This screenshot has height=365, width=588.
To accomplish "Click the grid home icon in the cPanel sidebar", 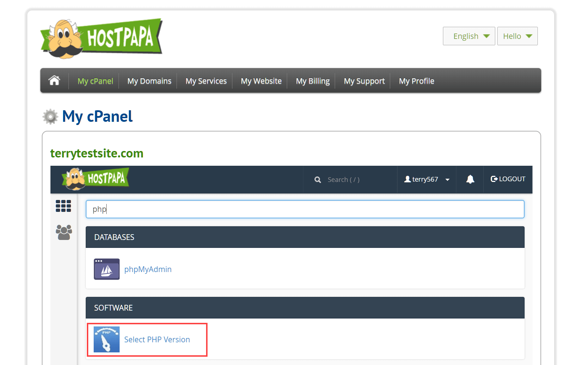I will [63, 206].
